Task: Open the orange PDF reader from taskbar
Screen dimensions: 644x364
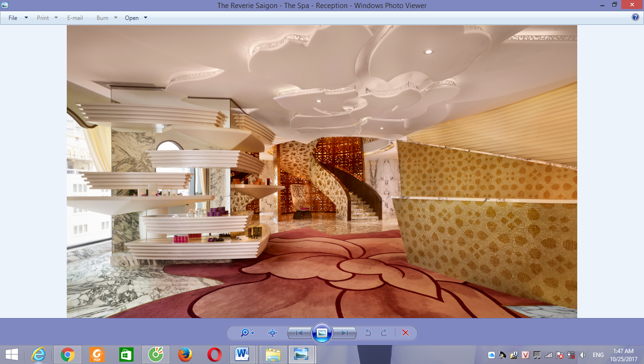Action: (x=98, y=355)
